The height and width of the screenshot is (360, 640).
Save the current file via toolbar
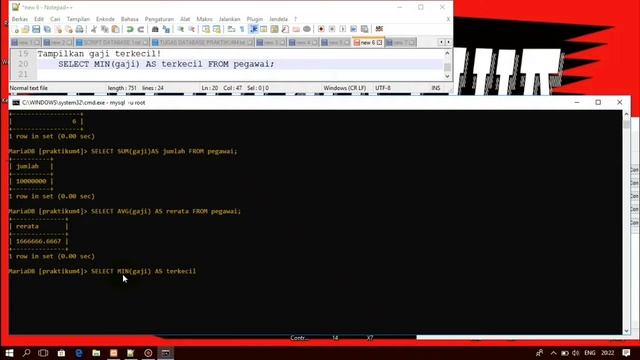click(36, 29)
